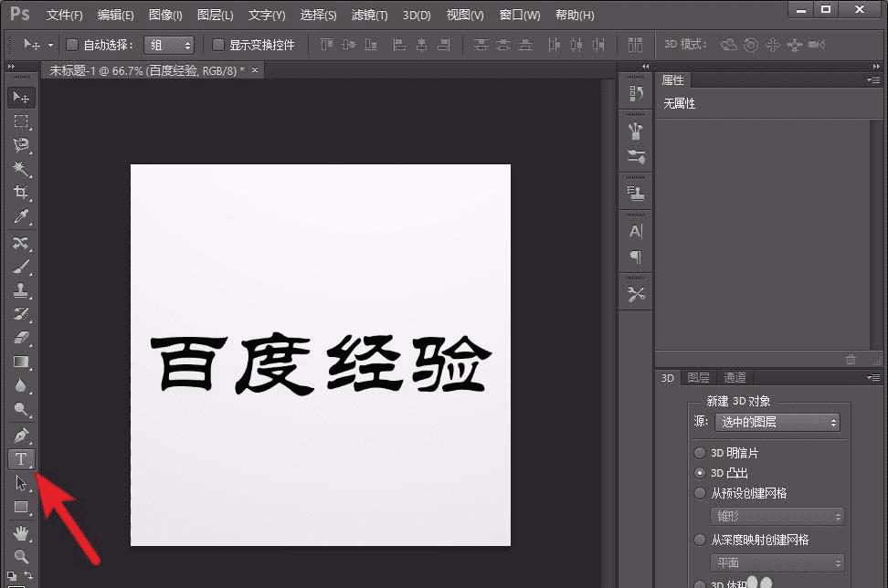Select the Dodge tool
888x588 pixels.
pyautogui.click(x=21, y=409)
